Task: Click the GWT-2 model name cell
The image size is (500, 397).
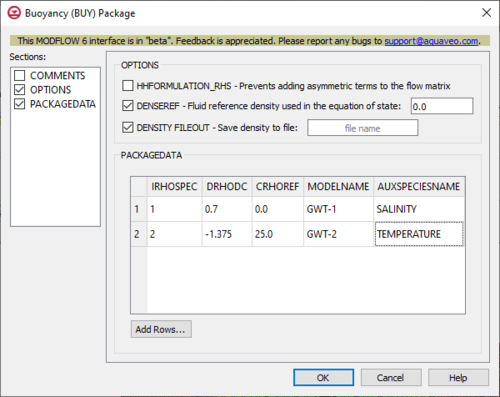Action: click(338, 234)
